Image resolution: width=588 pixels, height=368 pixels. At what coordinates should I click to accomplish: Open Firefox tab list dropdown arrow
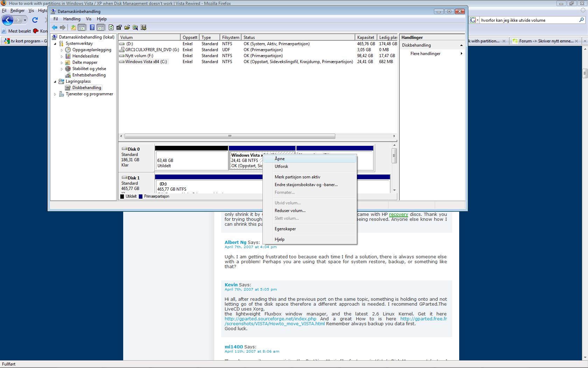(x=584, y=41)
